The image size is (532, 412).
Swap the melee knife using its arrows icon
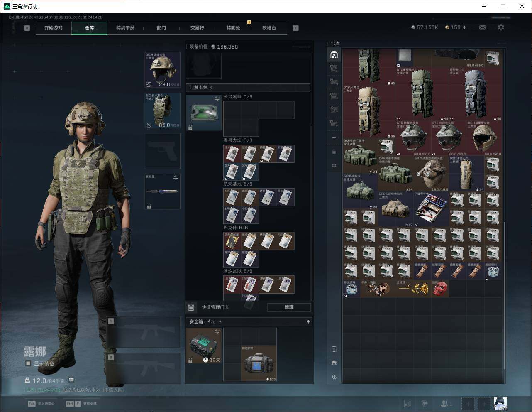click(x=176, y=177)
